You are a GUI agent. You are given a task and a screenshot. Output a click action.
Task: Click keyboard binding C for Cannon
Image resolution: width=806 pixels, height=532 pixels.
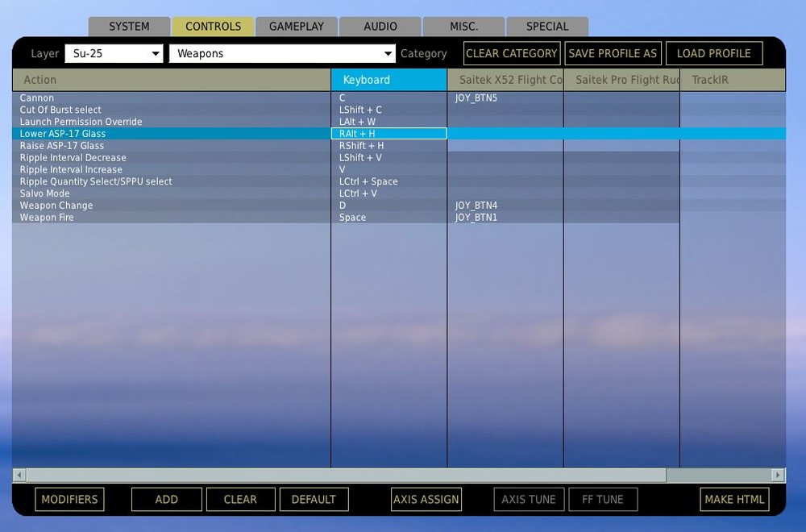(x=389, y=98)
